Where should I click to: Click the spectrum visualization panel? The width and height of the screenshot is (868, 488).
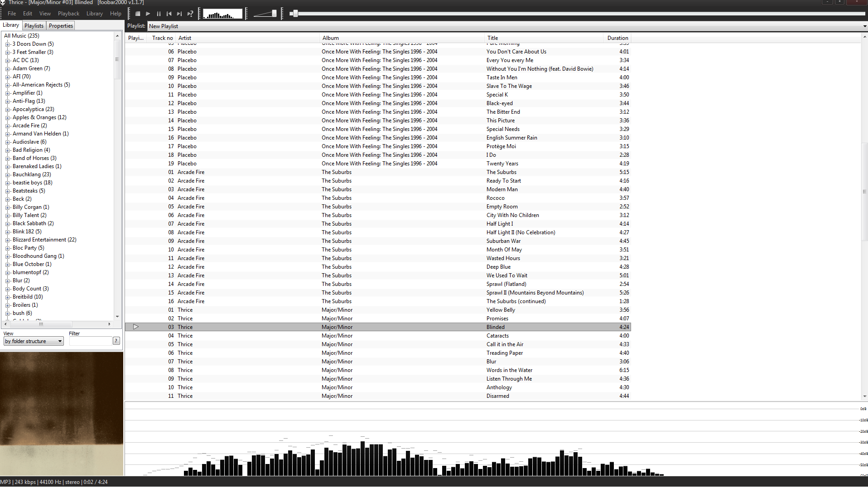pos(496,439)
